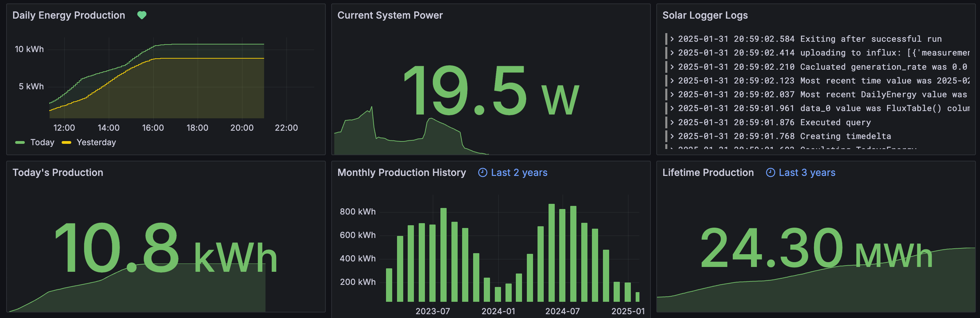Click the 19.5 W stat value
This screenshot has height=318, width=980.
(490, 91)
